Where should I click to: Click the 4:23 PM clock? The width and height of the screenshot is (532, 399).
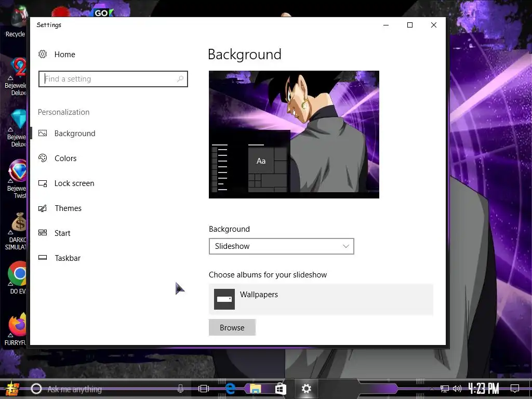(x=484, y=389)
